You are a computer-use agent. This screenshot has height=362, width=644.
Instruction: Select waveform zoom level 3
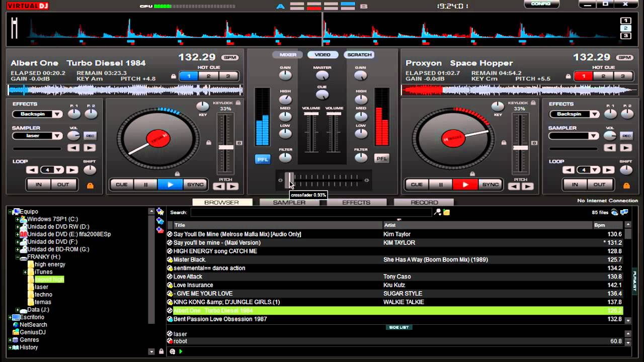pos(625,36)
